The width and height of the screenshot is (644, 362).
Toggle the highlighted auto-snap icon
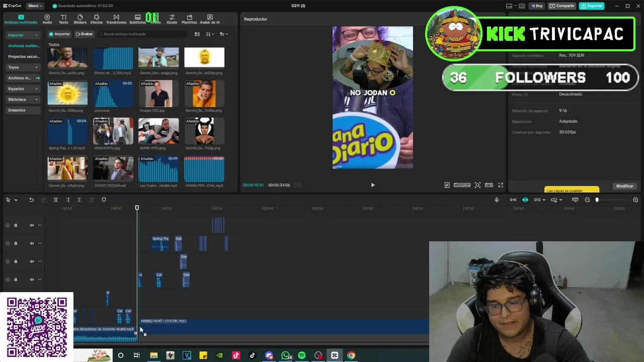pos(525,200)
